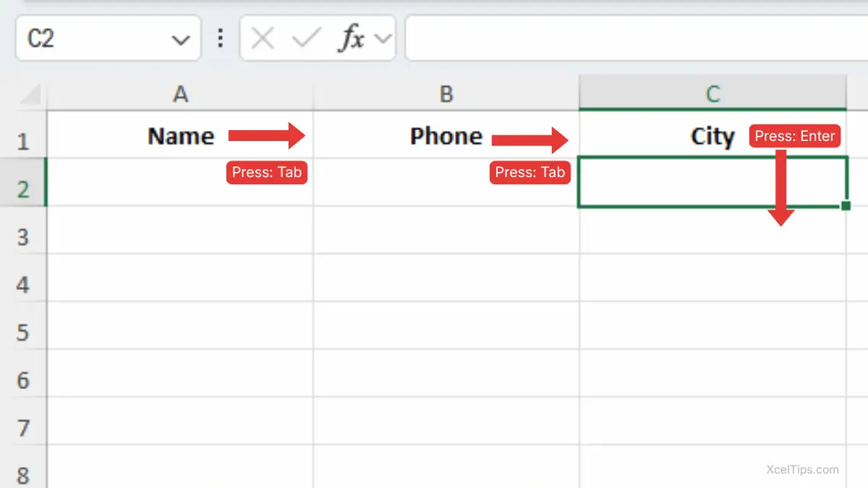This screenshot has width=868, height=488.
Task: Click the Name cell in A1
Action: [181, 136]
